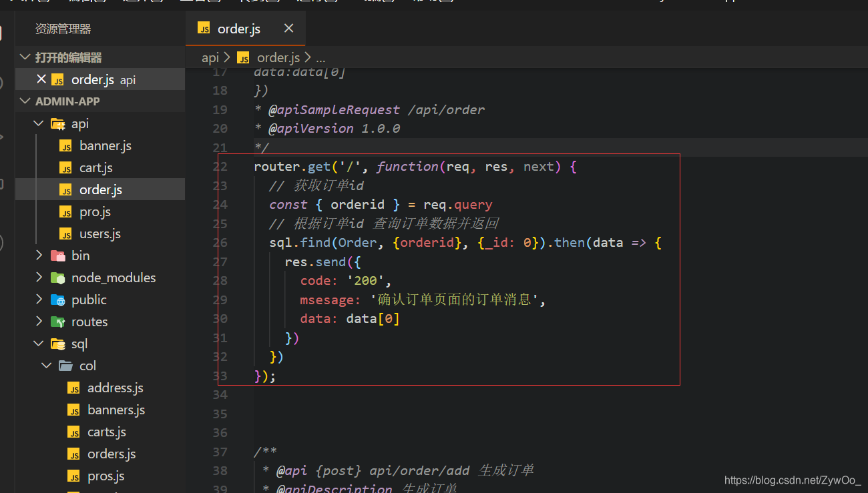Click the sql.find(Order, ...) code line

(x=465, y=243)
